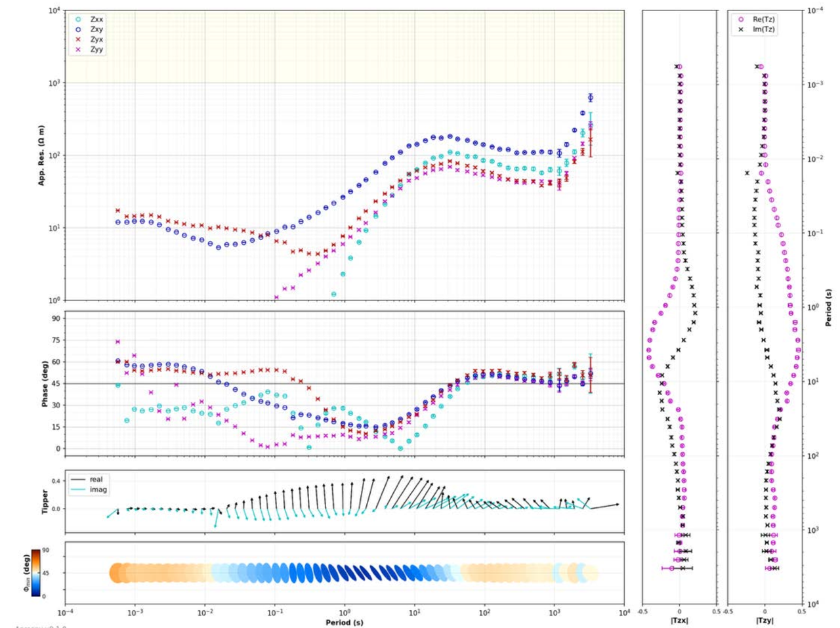
Task: Click the 'Phase (deg)' axis label
Action: [45, 383]
